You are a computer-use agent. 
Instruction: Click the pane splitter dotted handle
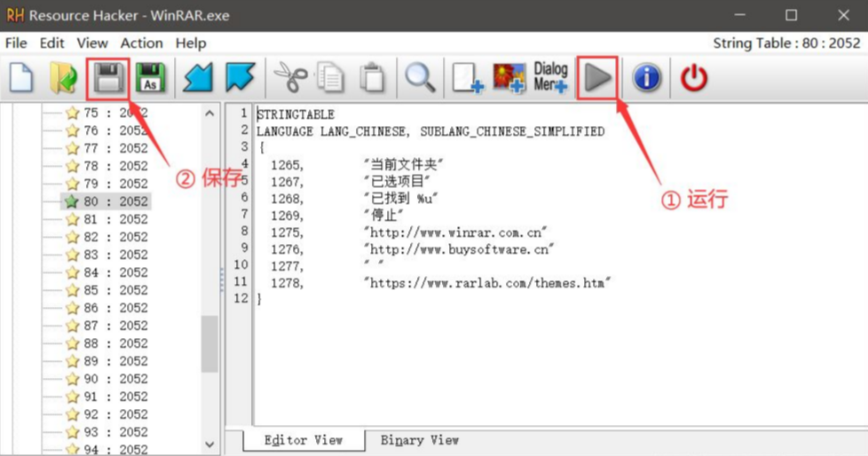[x=222, y=279]
